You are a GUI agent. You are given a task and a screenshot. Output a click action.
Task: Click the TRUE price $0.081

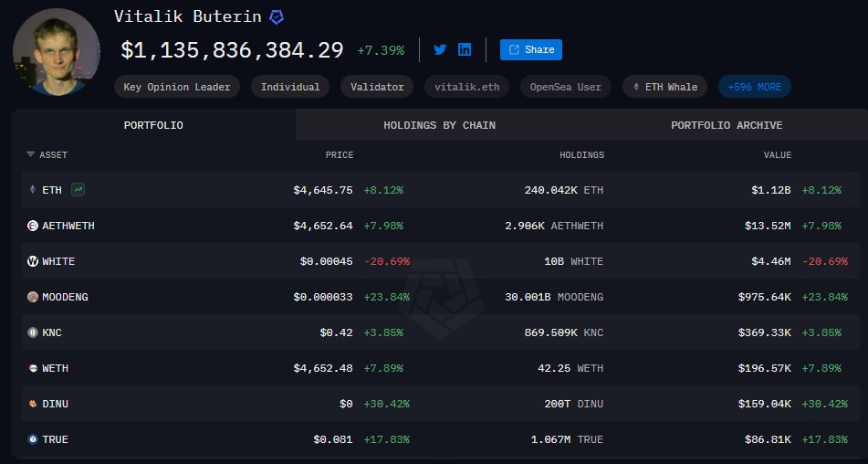(333, 439)
